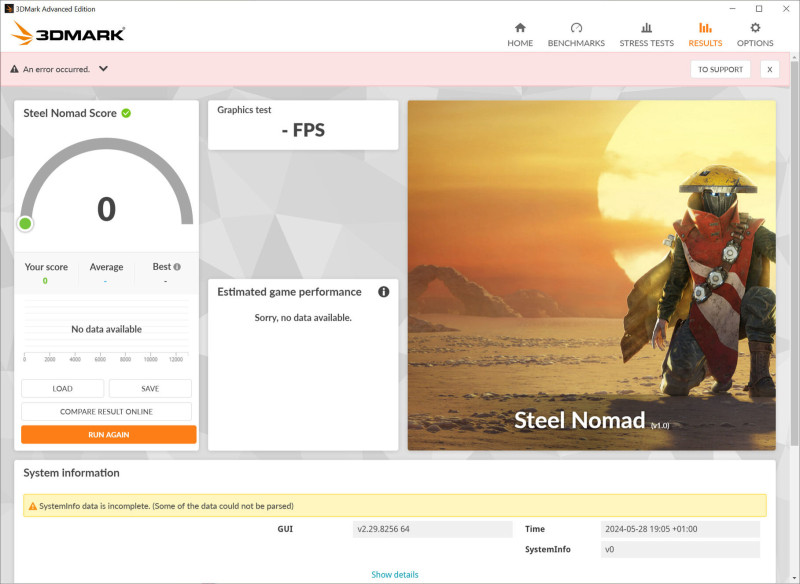Viewport: 800px width, 584px height.
Task: Click the Options gear icon
Action: click(x=755, y=28)
